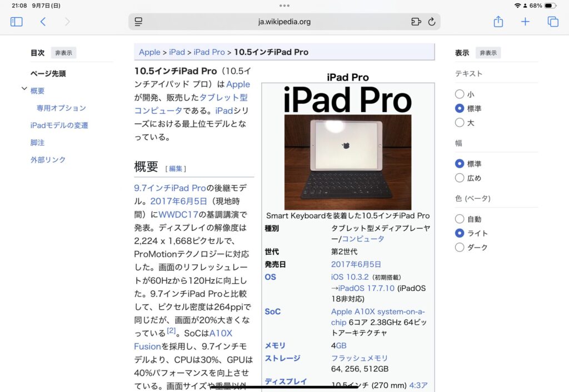Go back with the back arrow

click(43, 22)
